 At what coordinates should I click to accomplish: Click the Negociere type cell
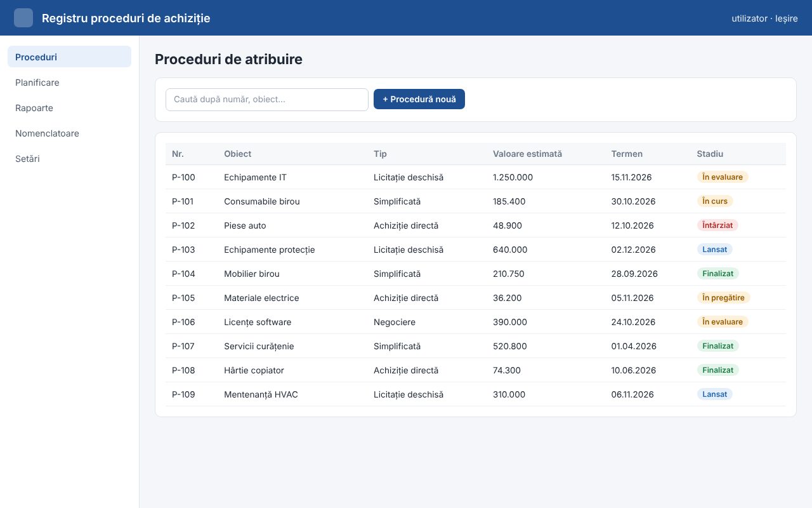(x=395, y=322)
